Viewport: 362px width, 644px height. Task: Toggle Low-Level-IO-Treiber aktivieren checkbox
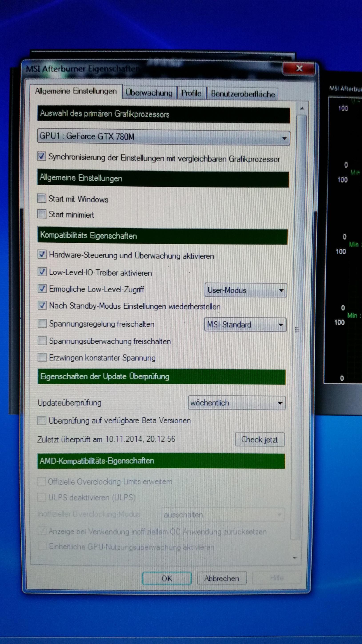pyautogui.click(x=42, y=272)
